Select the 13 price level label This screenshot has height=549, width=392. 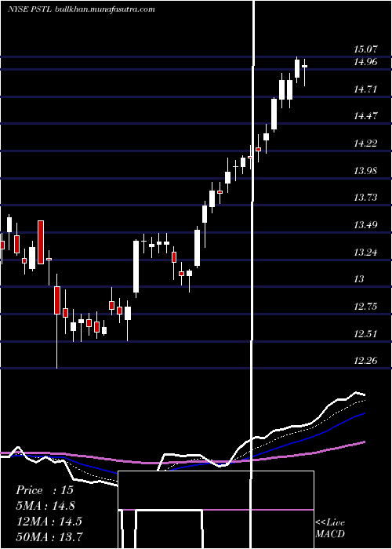tap(359, 279)
